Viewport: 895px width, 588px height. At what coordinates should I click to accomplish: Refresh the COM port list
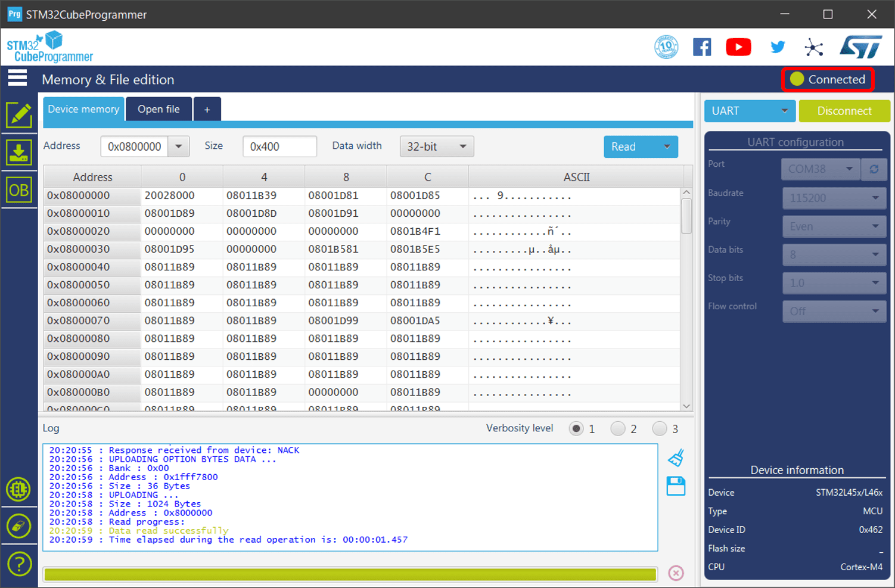[x=874, y=169]
